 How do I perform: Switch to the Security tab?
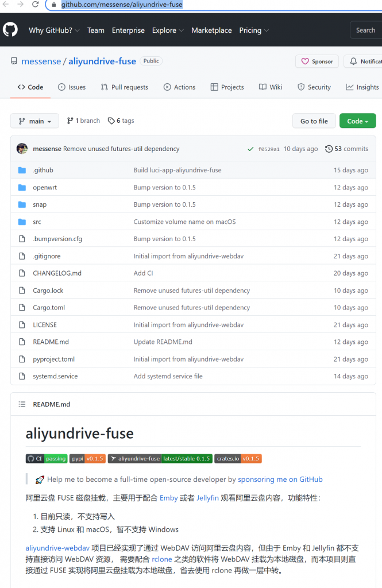click(x=314, y=87)
